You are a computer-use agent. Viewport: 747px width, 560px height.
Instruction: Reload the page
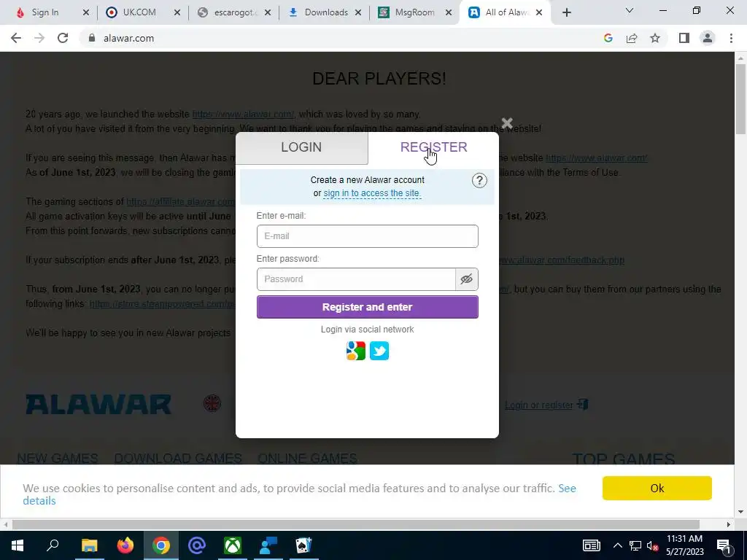coord(63,38)
